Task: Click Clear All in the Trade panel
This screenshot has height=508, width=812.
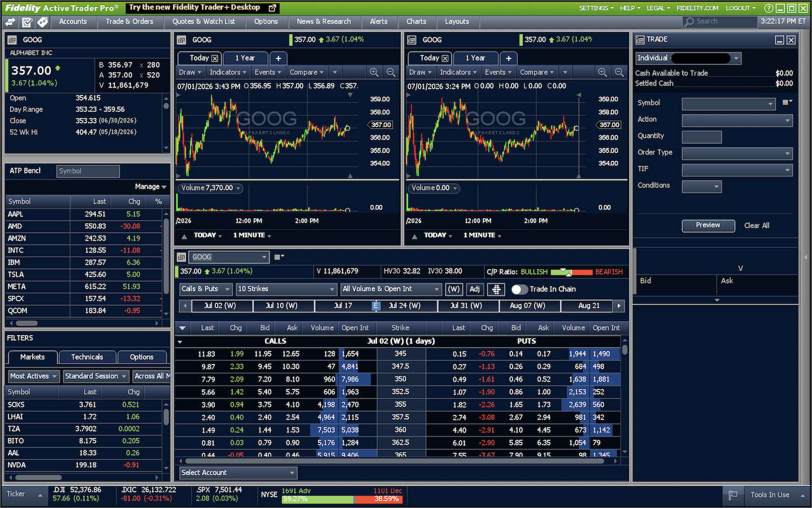Action: [757, 226]
